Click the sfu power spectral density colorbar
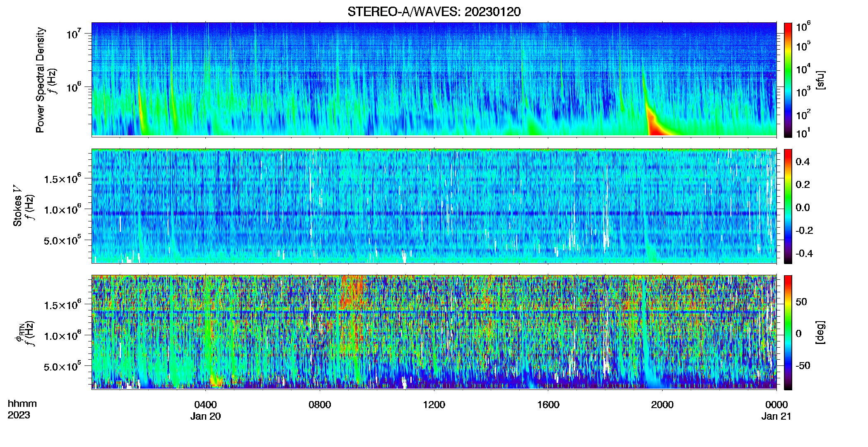 (788, 80)
